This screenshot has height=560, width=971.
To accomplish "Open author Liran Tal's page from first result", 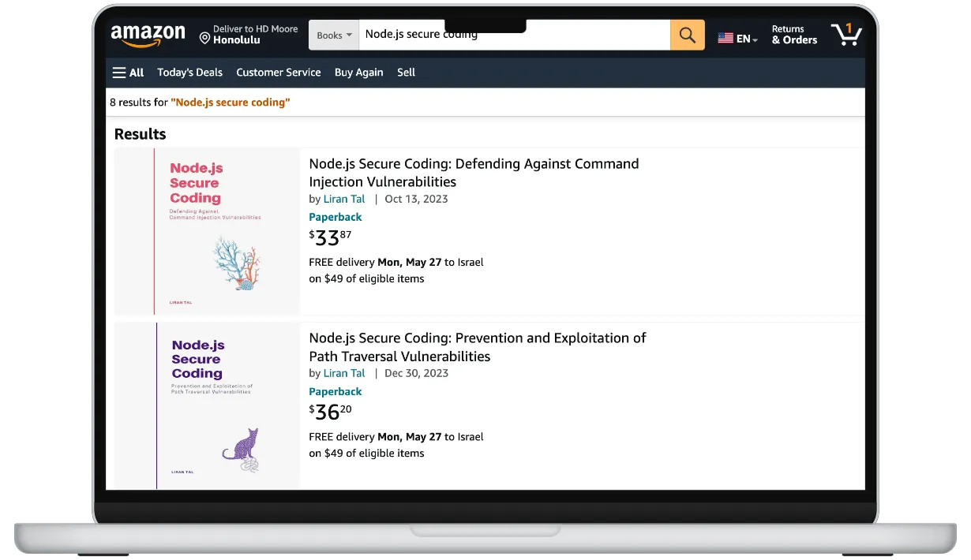I will (x=343, y=199).
